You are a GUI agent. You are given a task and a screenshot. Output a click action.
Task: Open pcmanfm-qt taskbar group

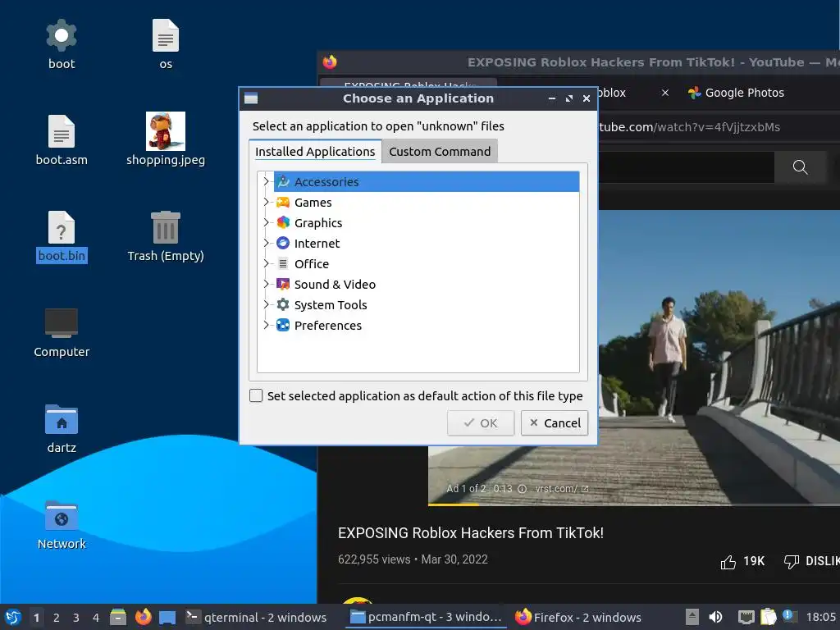pyautogui.click(x=427, y=617)
